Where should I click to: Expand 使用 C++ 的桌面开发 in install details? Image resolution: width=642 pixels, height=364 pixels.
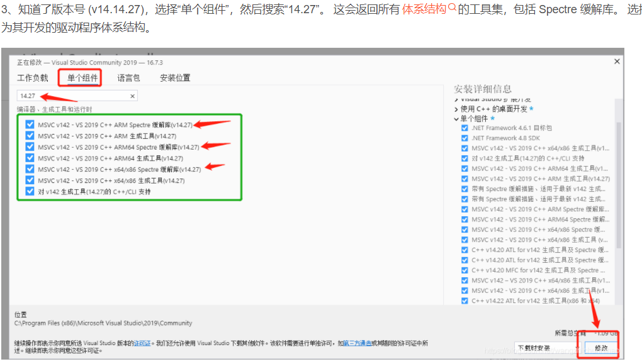[x=456, y=109]
